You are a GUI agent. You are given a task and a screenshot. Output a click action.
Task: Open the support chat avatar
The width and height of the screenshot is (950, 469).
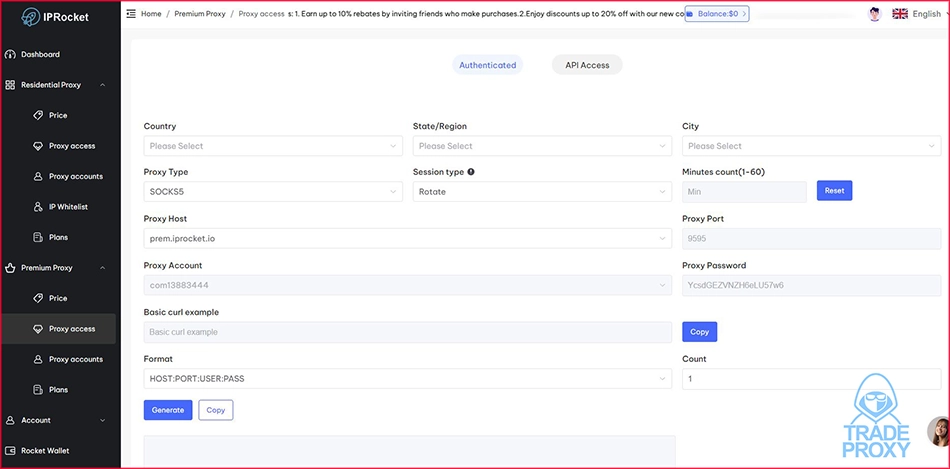[x=938, y=431]
